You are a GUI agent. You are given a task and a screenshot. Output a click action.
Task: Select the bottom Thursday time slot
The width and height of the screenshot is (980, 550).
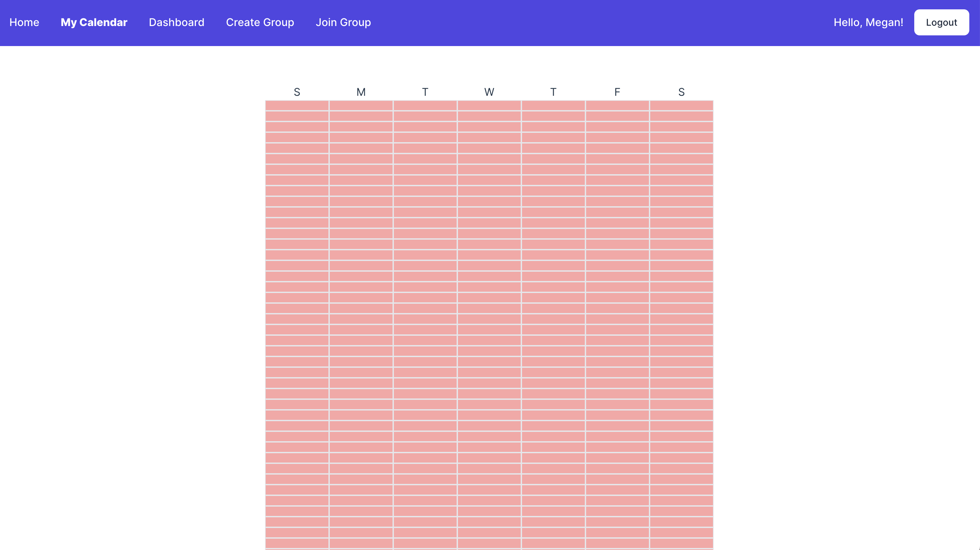point(553,544)
